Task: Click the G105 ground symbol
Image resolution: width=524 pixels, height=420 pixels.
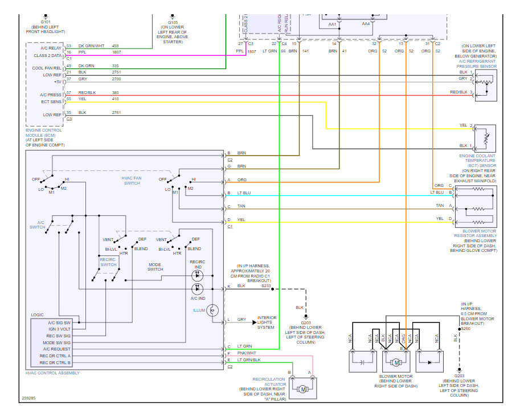Action: click(173, 17)
